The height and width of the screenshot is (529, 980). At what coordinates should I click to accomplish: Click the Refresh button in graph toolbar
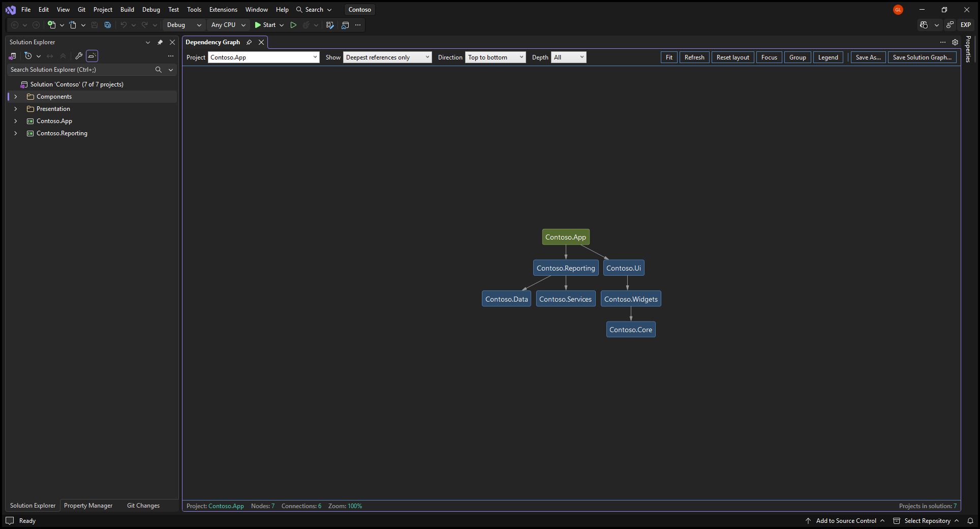click(x=694, y=57)
